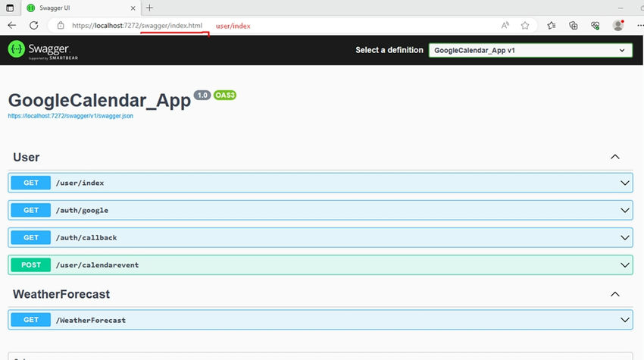The image size is (644, 360).
Task: Click the /auth/callback path text
Action: point(86,237)
